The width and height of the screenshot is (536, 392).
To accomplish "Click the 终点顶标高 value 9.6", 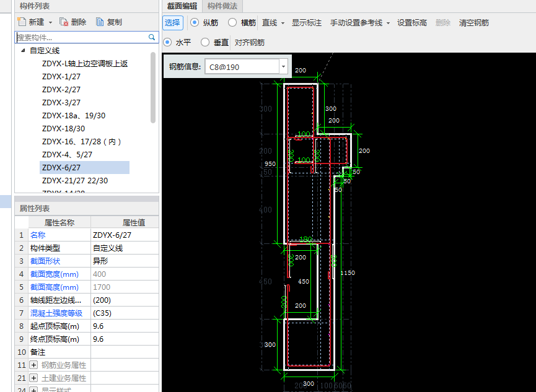I will coord(125,339).
